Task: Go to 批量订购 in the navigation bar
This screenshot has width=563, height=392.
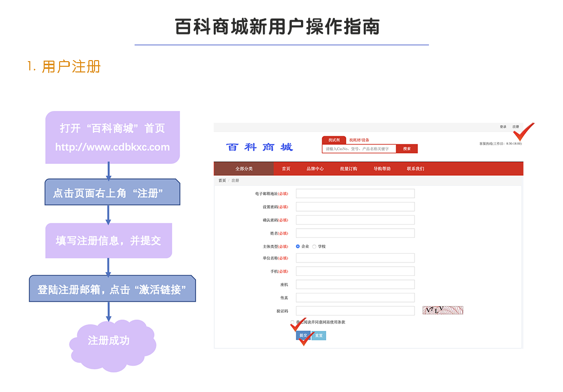Action: [x=348, y=169]
